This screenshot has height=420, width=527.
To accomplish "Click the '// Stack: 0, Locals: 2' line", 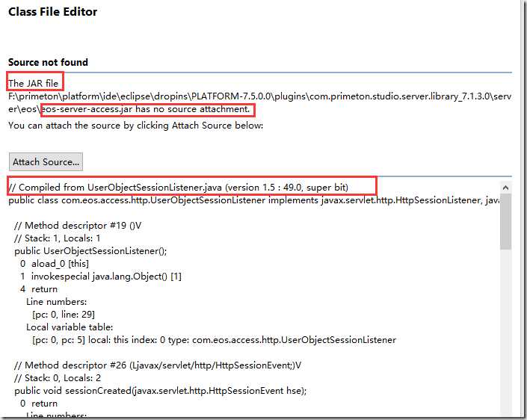I will pyautogui.click(x=58, y=378).
